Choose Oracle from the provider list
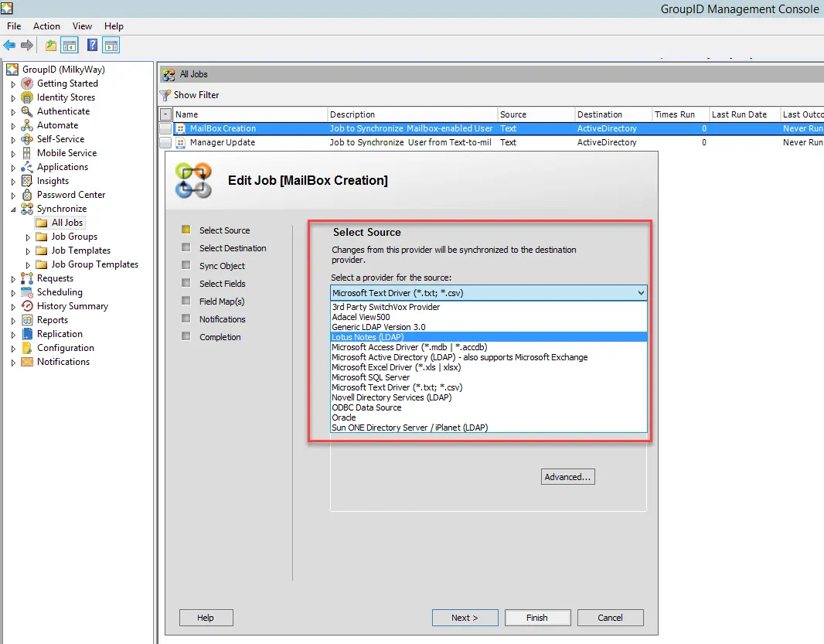Viewport: 824px width, 644px height. coord(489,417)
